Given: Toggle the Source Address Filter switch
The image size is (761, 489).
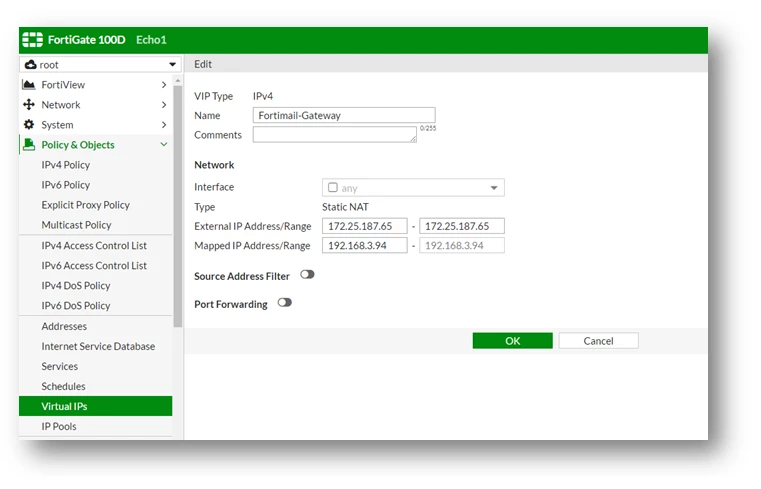Looking at the screenshot, I should point(307,275).
